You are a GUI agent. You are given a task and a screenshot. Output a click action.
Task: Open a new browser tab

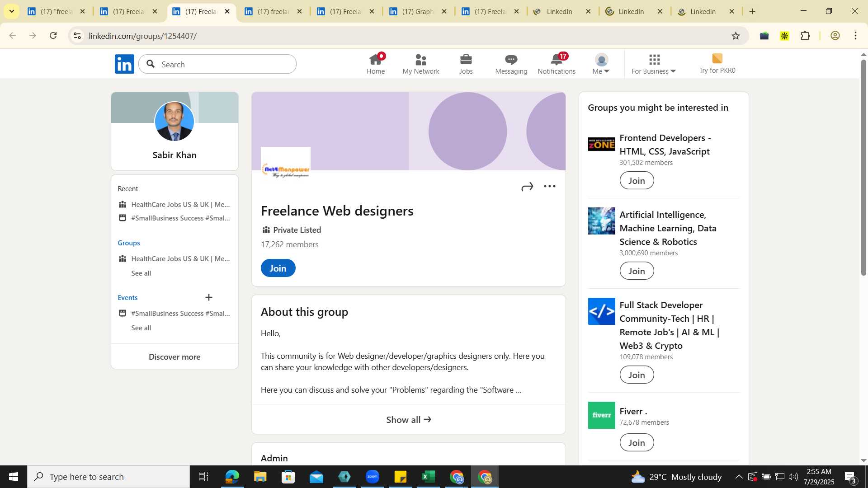752,11
